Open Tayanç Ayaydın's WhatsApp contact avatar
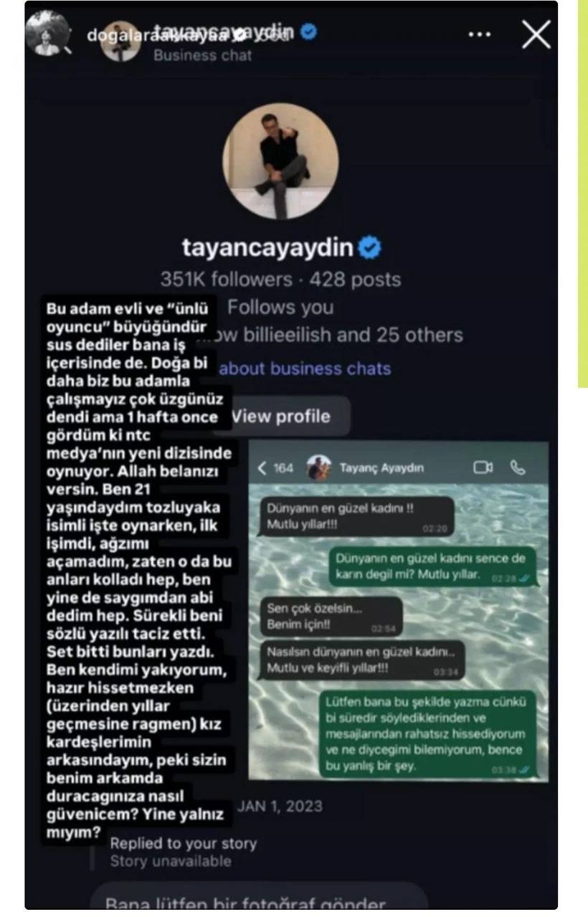This screenshot has width=588, height=917. [318, 467]
